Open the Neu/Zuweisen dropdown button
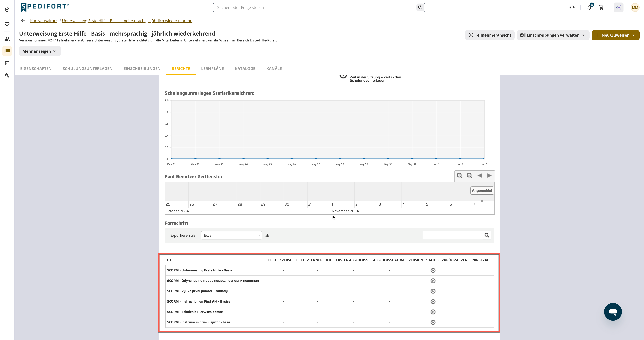The image size is (644, 340). tap(615, 35)
